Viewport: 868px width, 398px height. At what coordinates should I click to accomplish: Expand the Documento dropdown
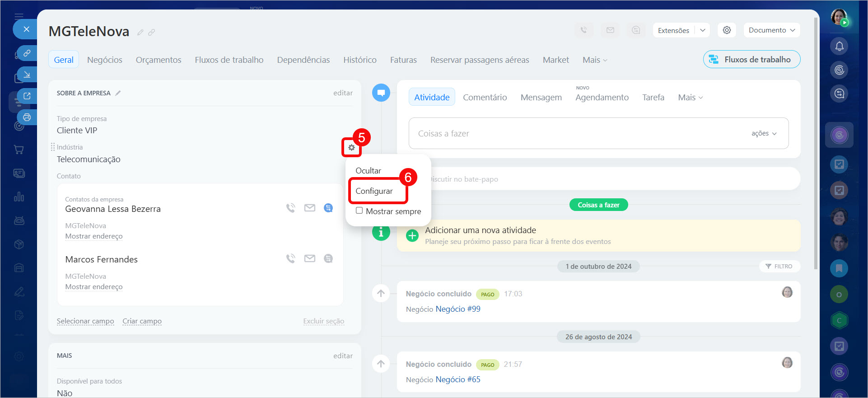coord(771,30)
